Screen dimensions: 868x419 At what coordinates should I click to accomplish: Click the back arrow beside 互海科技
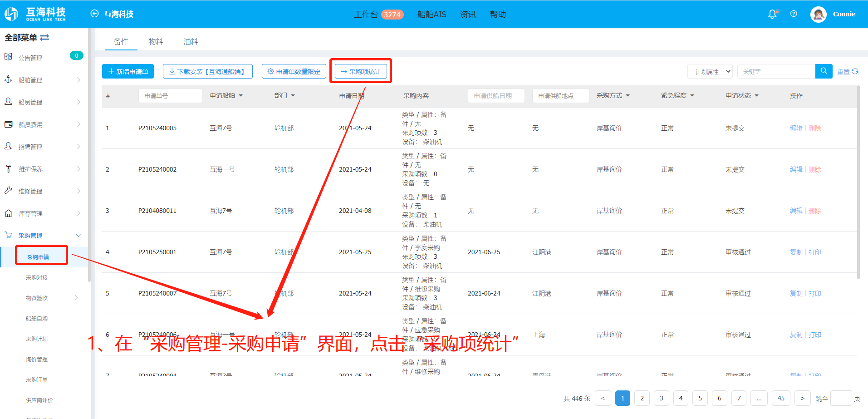click(94, 14)
